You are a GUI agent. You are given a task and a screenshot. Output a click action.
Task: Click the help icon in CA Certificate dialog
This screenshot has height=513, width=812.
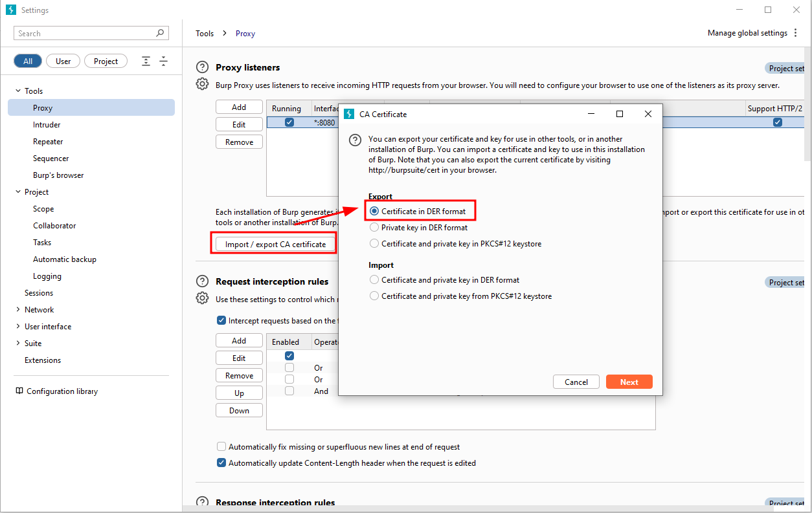click(x=355, y=140)
